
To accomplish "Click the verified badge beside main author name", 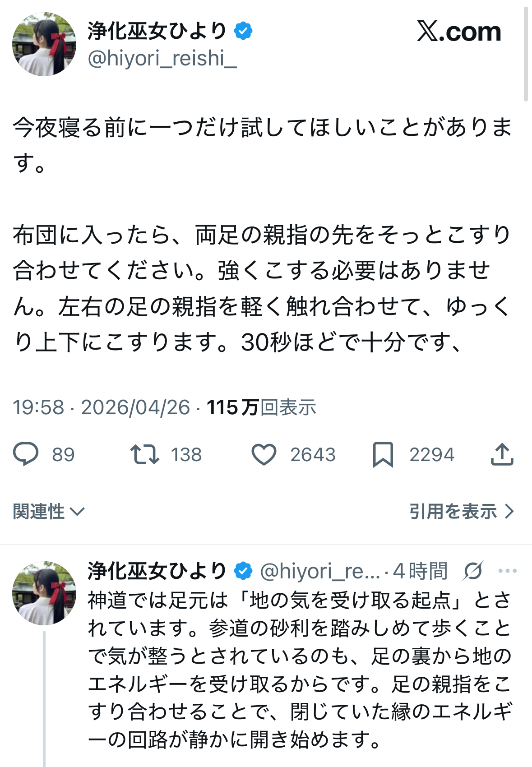I will [x=243, y=31].
